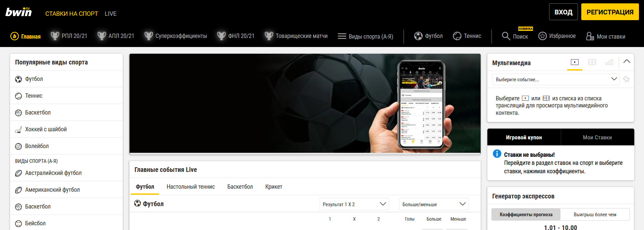Add selected event to favorites star in Мультимедиа

click(626, 79)
